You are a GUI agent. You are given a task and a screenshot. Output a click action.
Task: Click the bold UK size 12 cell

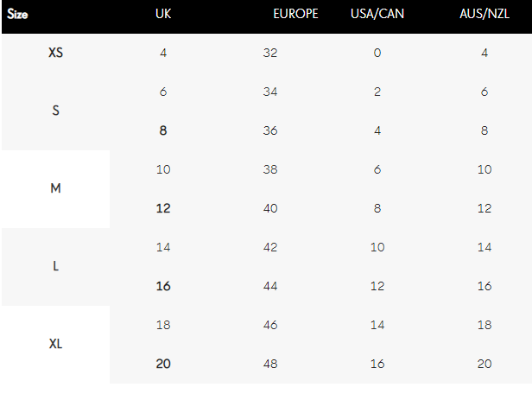[163, 208]
